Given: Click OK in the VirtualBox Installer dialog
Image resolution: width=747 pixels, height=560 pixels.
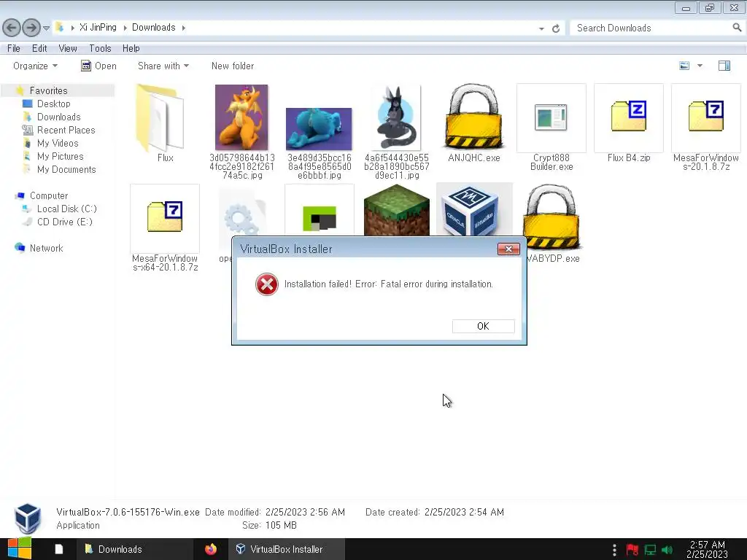Looking at the screenshot, I should click(x=483, y=326).
